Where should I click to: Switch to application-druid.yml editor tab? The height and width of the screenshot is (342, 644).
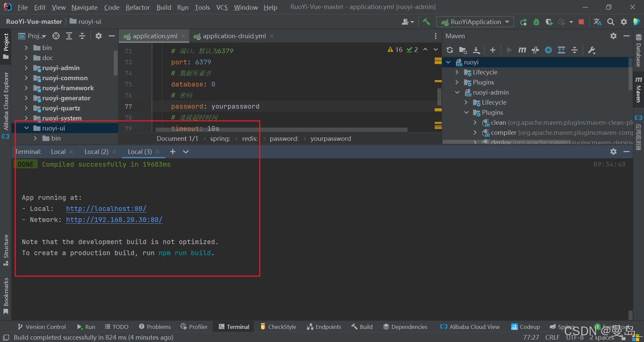tap(234, 36)
